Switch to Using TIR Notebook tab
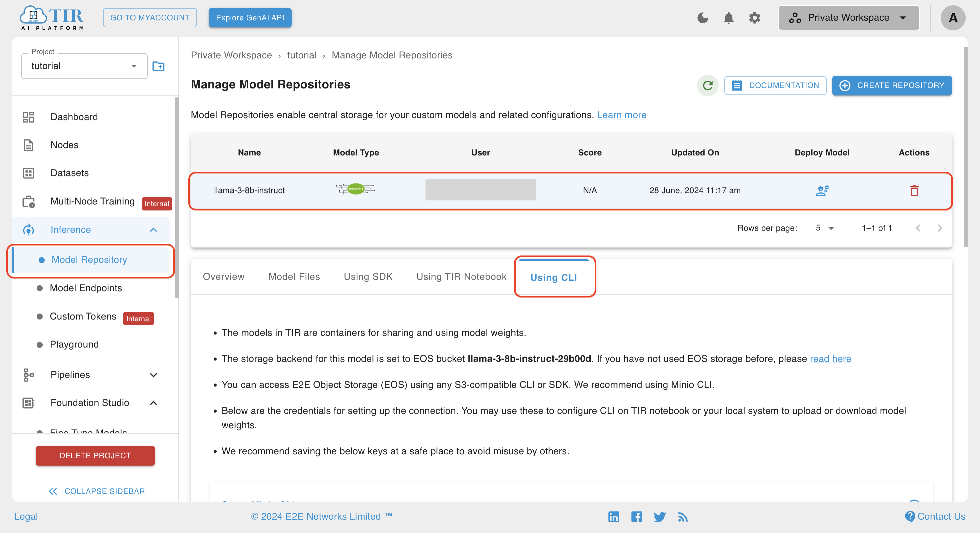 [x=461, y=277]
